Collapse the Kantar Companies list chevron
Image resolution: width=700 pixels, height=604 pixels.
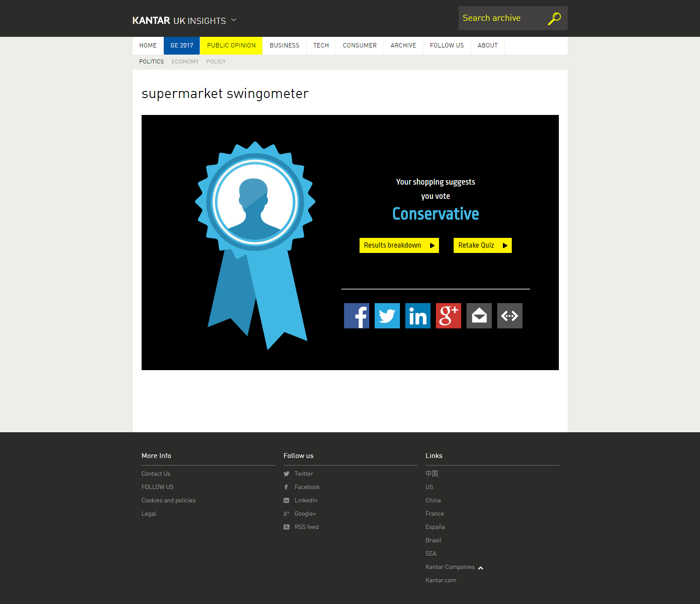pos(481,568)
